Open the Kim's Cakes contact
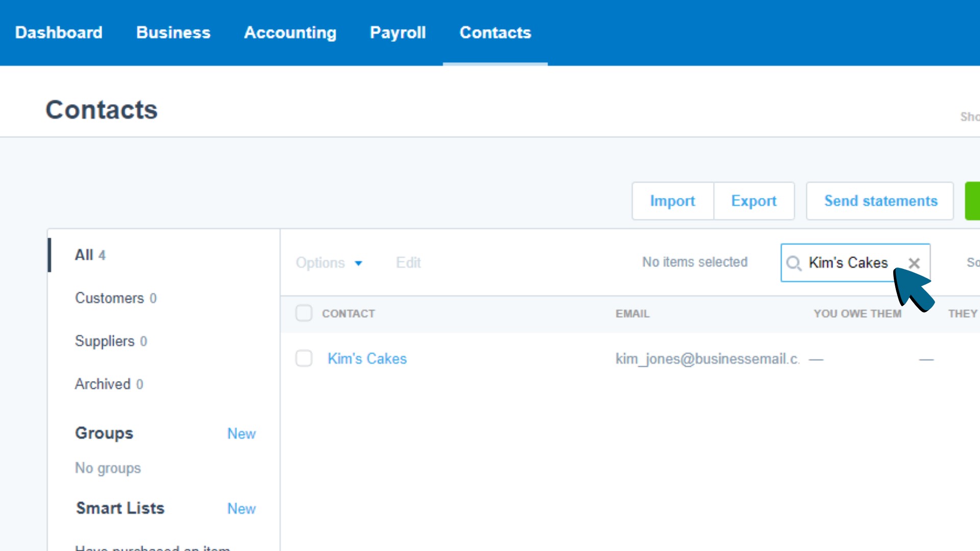Screen dimensions: 980x551 pos(366,358)
